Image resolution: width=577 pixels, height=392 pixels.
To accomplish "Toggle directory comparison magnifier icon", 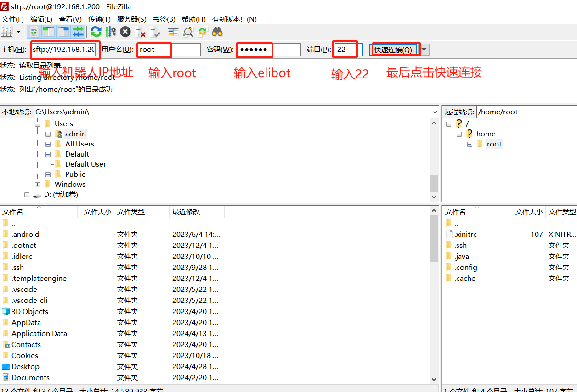I will click(188, 32).
